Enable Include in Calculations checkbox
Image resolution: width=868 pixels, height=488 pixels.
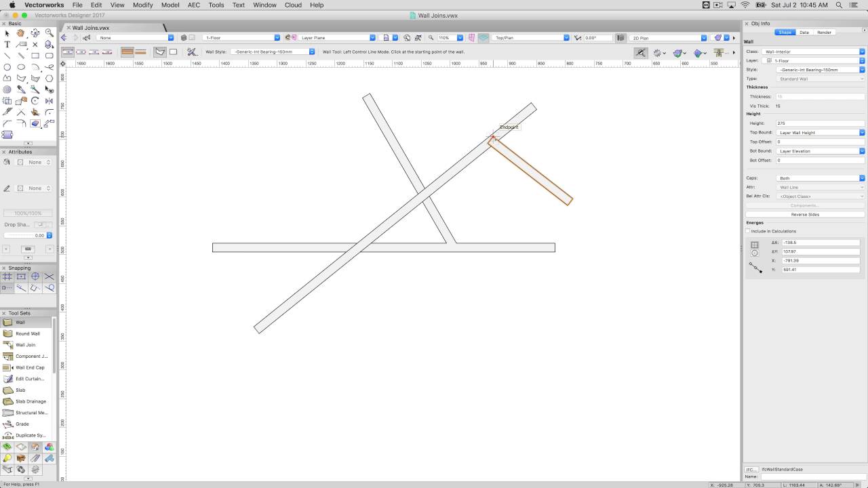coord(748,231)
